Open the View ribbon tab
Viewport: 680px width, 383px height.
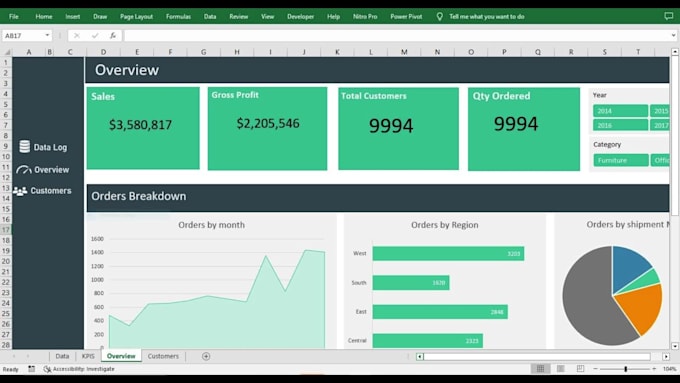click(268, 16)
